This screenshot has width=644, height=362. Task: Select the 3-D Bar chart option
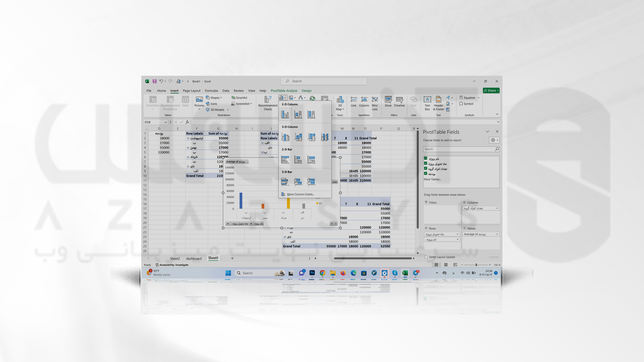click(x=285, y=182)
